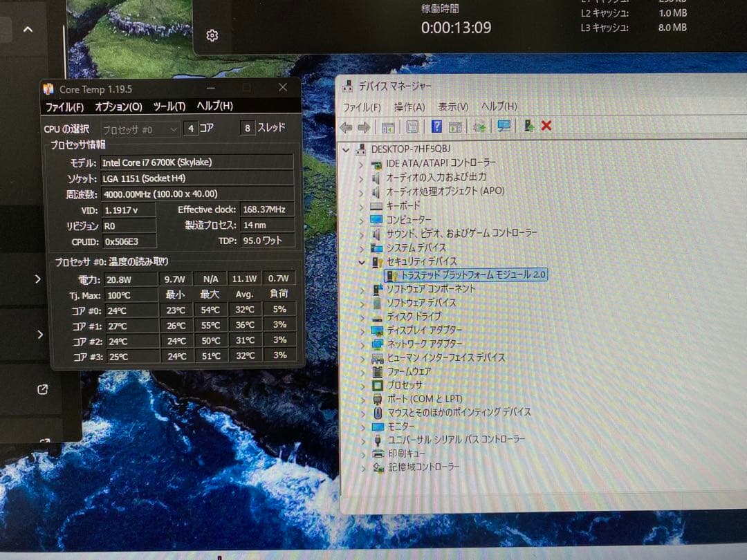The width and height of the screenshot is (747, 560).
Task: Click the up chevron in the left sidebar
Action: click(x=28, y=30)
